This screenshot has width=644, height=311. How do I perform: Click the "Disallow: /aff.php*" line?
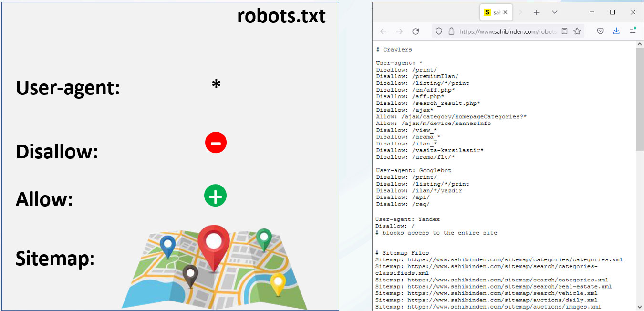410,96
